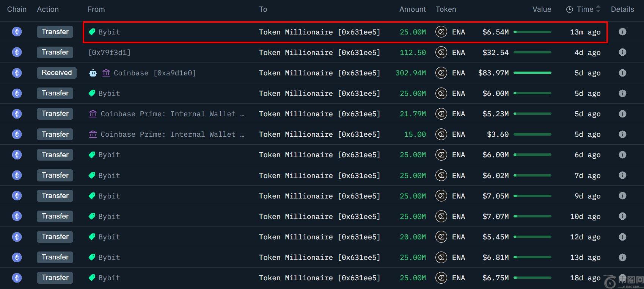This screenshot has width=644, height=289.
Task: Sort by the Amount column header
Action: click(412, 9)
